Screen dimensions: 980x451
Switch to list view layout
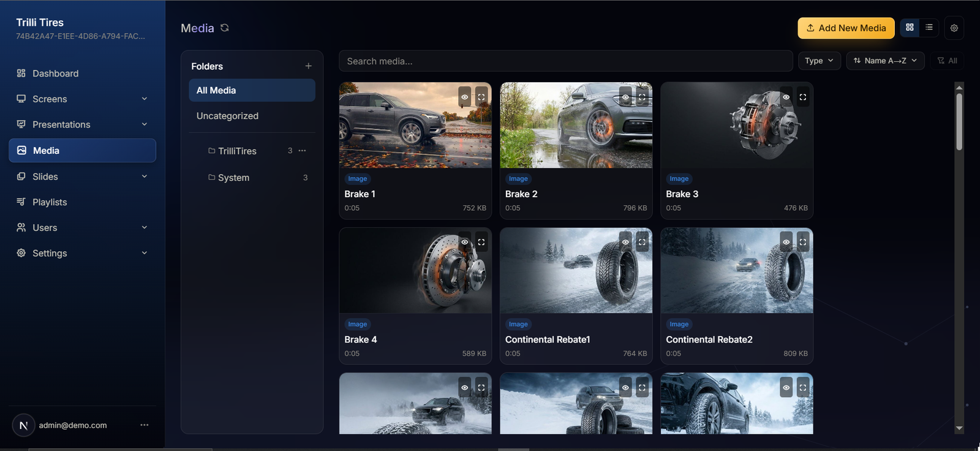coord(929,28)
